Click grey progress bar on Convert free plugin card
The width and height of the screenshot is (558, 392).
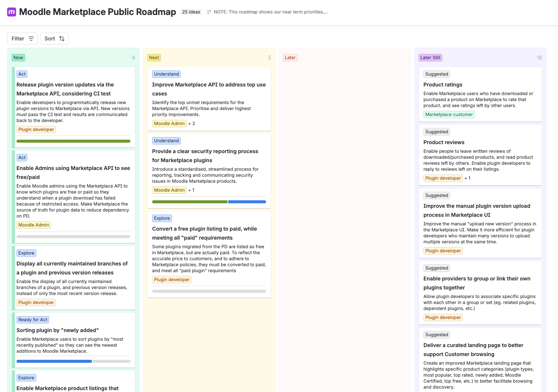(x=209, y=291)
